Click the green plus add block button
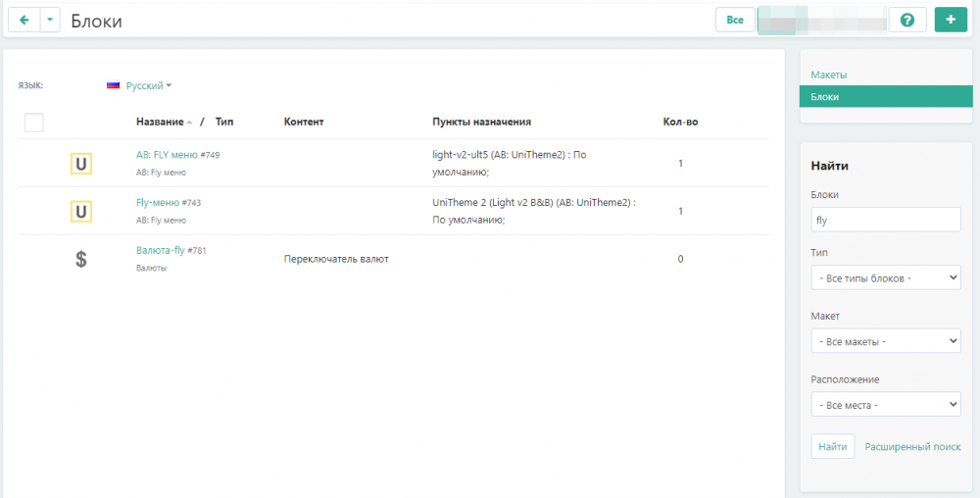Image resolution: width=980 pixels, height=498 pixels. click(x=950, y=21)
